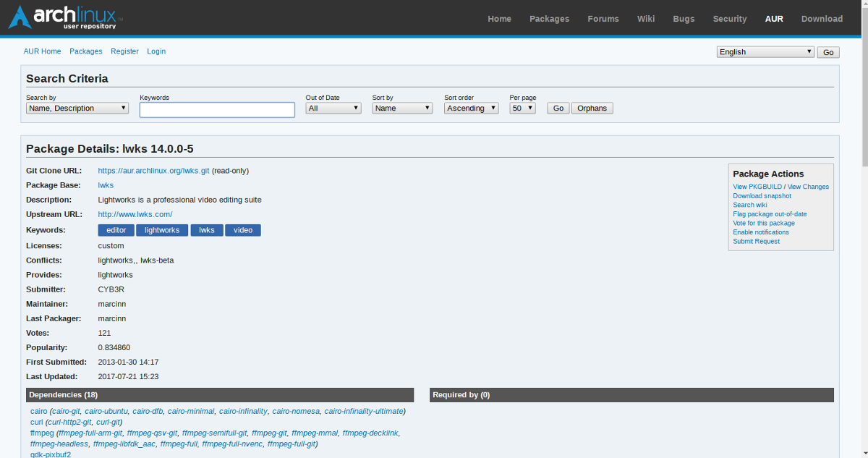The width and height of the screenshot is (868, 458).
Task: Focus the Keywords search field
Action: tap(217, 109)
